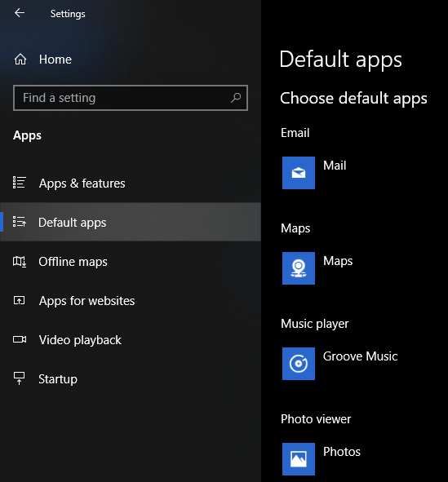Click the Startup icon
The image size is (448, 482).
20,378
